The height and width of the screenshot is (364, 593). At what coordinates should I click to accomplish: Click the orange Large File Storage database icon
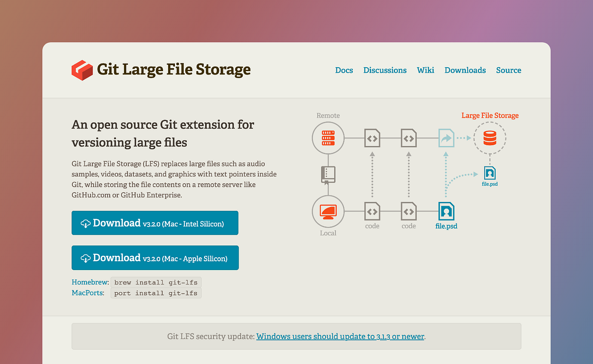point(490,138)
